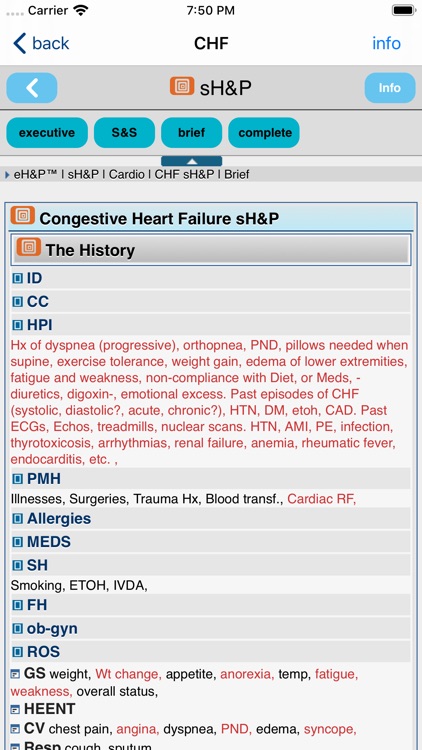Select the S&S view button
This screenshot has width=422, height=750.
click(124, 132)
